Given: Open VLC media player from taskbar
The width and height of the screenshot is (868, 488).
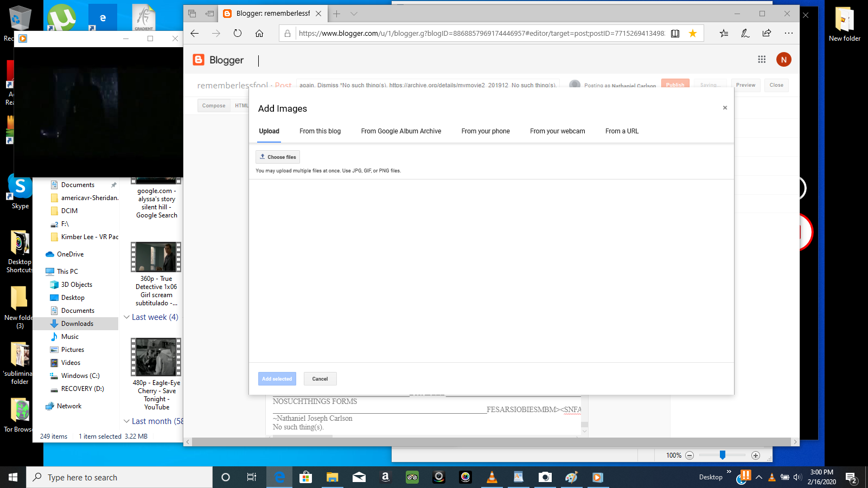Looking at the screenshot, I should click(492, 477).
